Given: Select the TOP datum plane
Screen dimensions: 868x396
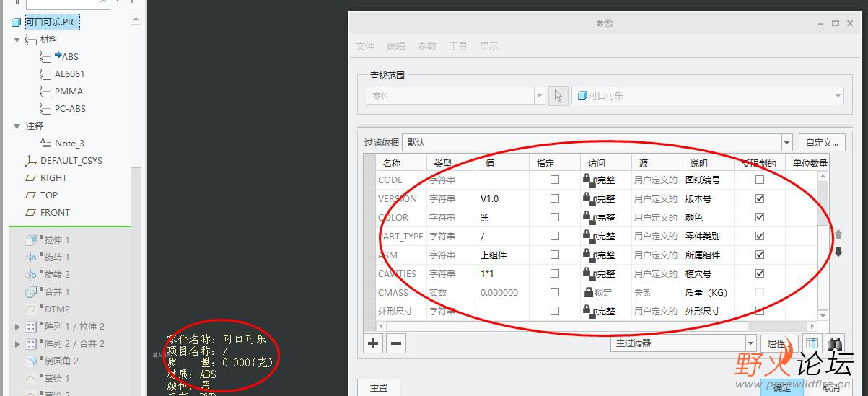Looking at the screenshot, I should (x=49, y=195).
